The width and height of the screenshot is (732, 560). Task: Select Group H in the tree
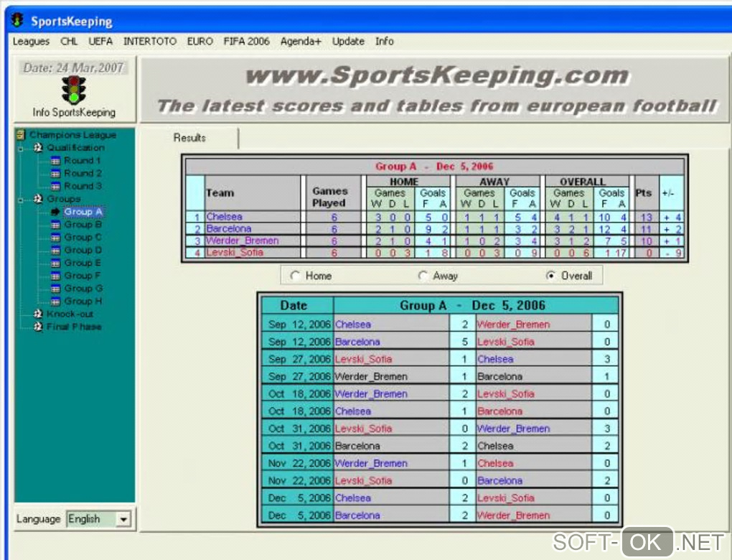83,302
